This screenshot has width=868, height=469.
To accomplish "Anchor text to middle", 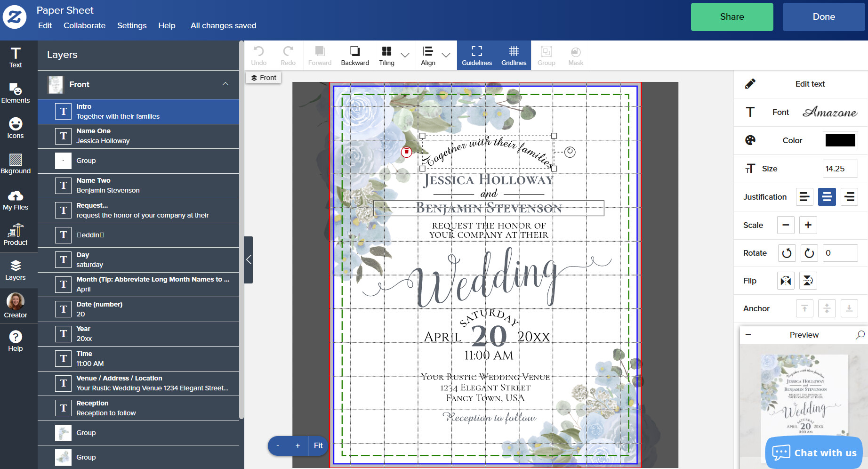I will 827,308.
